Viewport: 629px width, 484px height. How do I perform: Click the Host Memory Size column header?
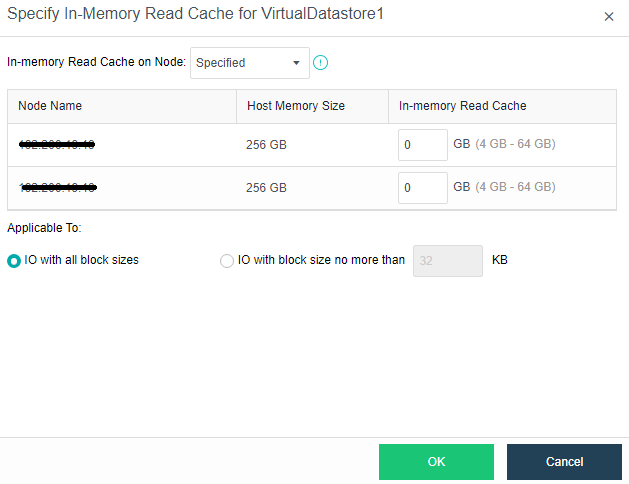[x=295, y=106]
